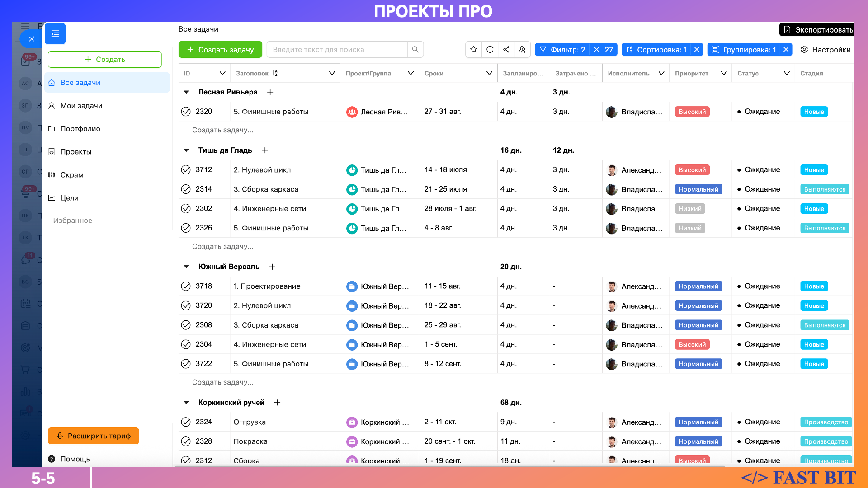Clear the filter using its X icon
868x488 pixels.
(x=597, y=50)
